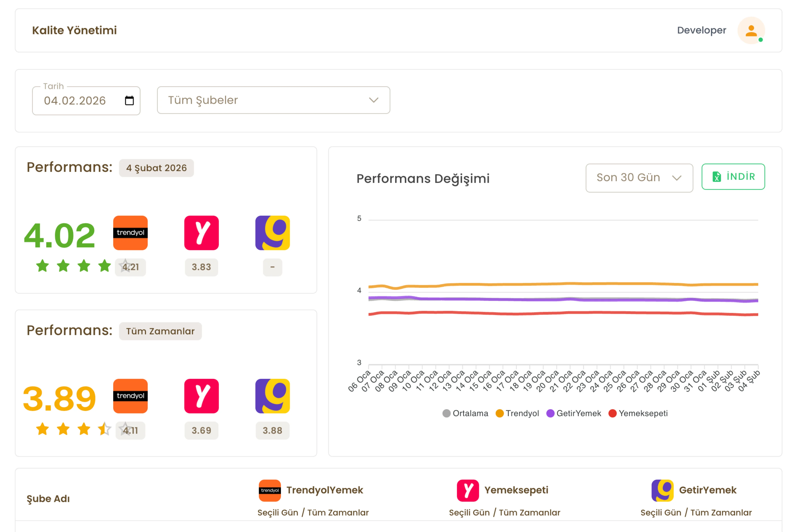Click Yemeksepeti logo in 4 Şubat performance card
Image resolution: width=799 pixels, height=532 pixels.
(201, 233)
